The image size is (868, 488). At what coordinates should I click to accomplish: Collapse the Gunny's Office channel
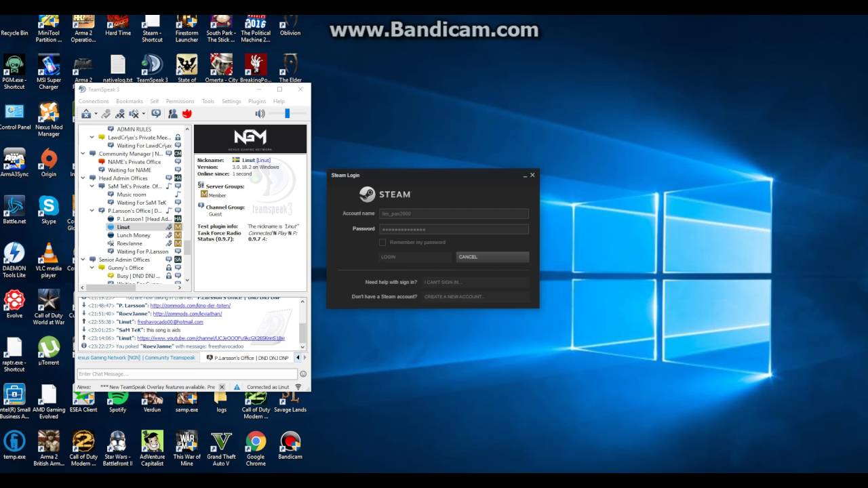click(92, 268)
